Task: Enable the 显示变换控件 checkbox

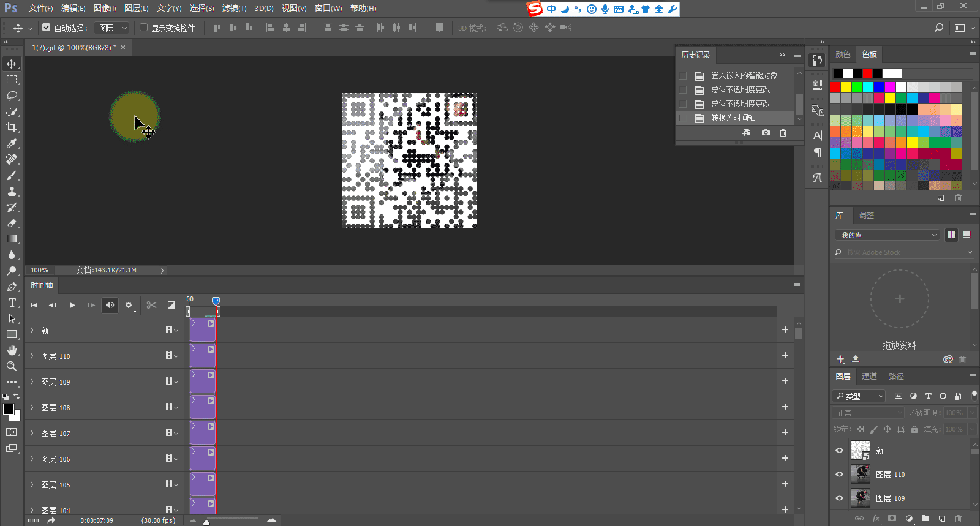Action: click(x=144, y=28)
